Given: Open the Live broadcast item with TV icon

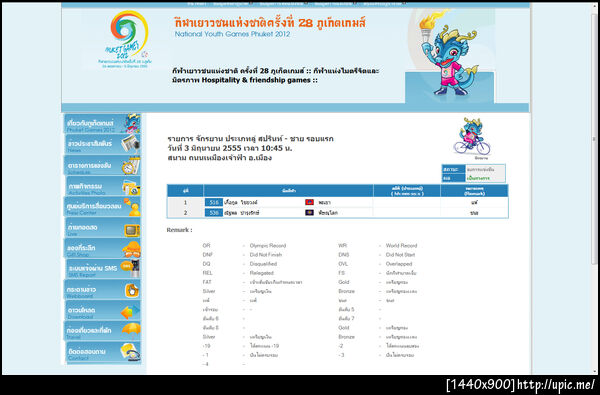Looking at the screenshot, I should tap(102, 228).
